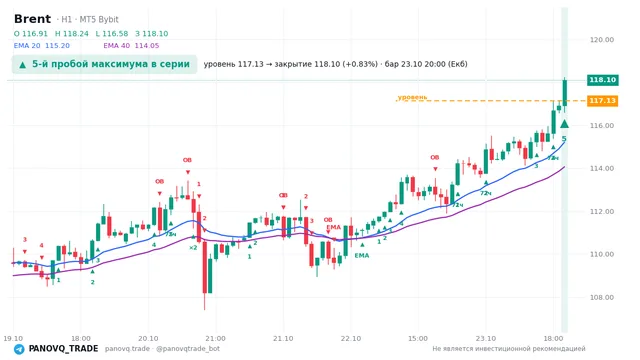Click the green EMA signal label
Screen dimensions: 640x360
pos(362,256)
